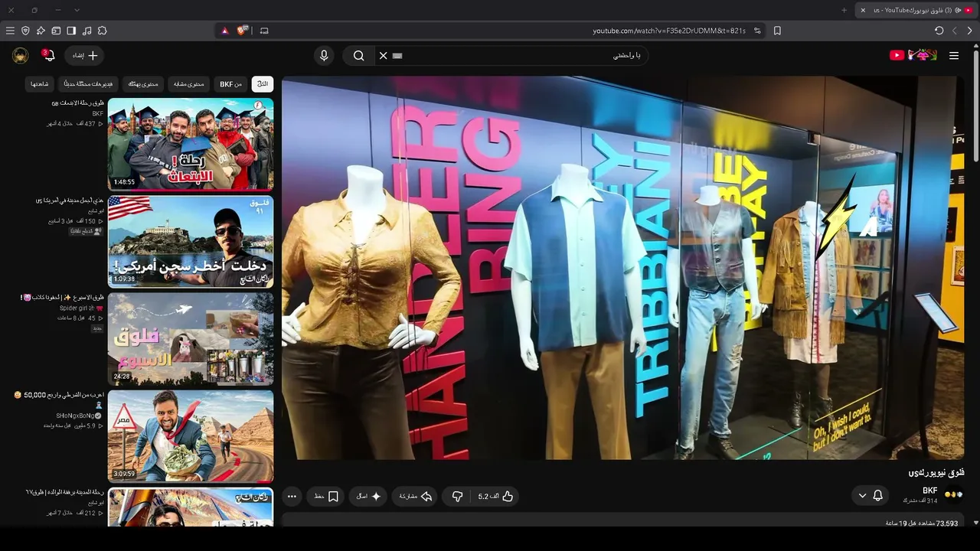Viewport: 980px width, 551px height.
Task: Click the triangular rewards icon in address bar
Action: [x=224, y=31]
